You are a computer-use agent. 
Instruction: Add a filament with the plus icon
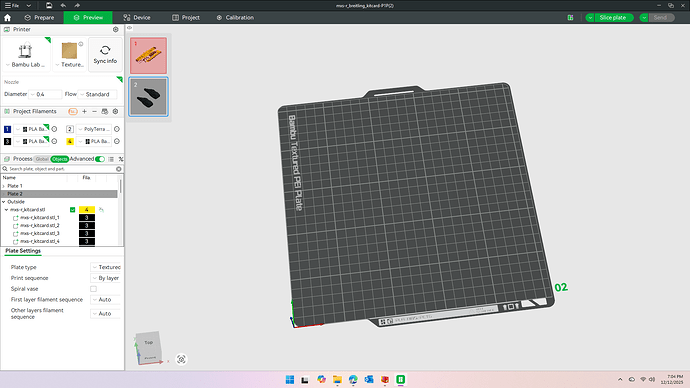pyautogui.click(x=84, y=112)
